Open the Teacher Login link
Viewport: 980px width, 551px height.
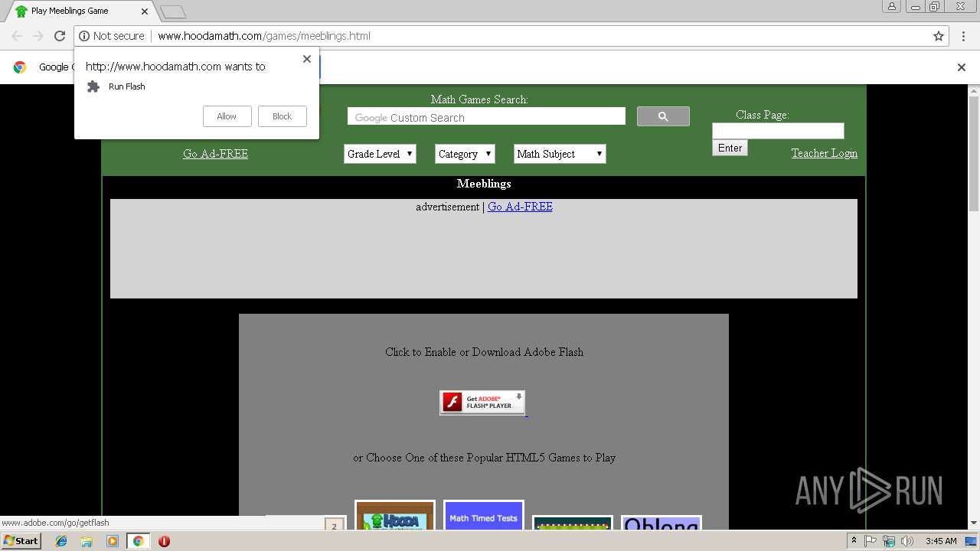coord(824,153)
